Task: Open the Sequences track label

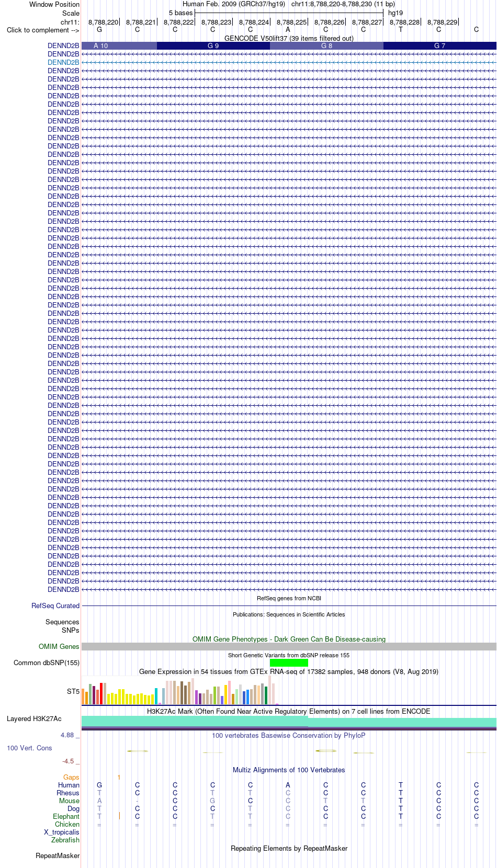Action: 62,622
